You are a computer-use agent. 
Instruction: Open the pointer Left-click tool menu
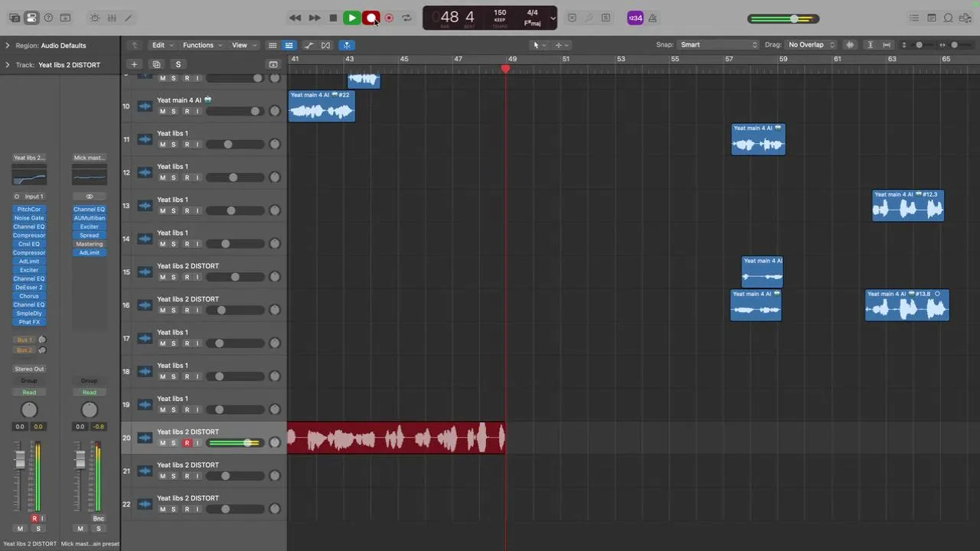(x=538, y=45)
